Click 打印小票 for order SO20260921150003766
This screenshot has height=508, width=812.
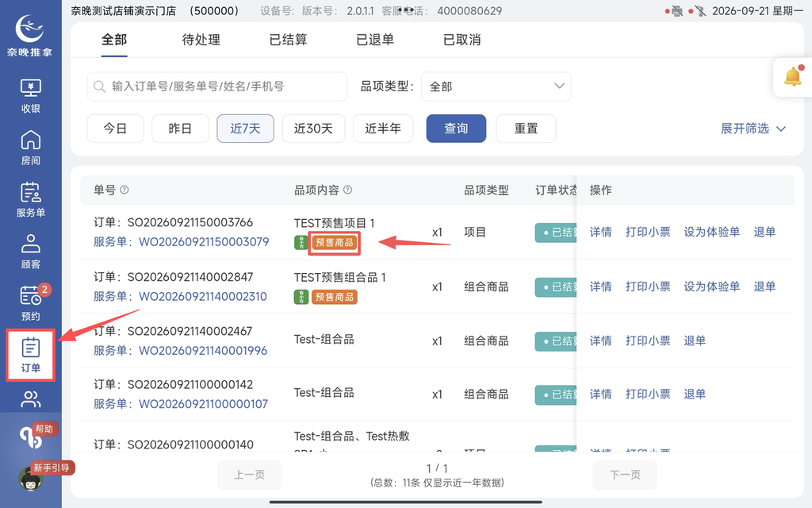click(648, 233)
